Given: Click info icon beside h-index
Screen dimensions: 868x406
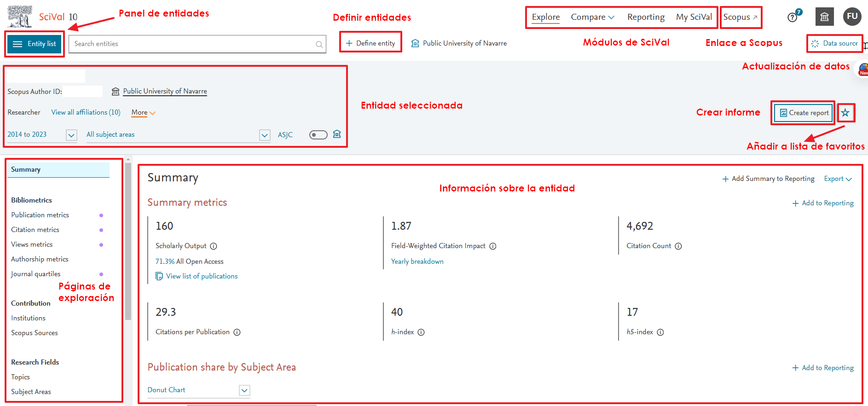Looking at the screenshot, I should [x=421, y=332].
